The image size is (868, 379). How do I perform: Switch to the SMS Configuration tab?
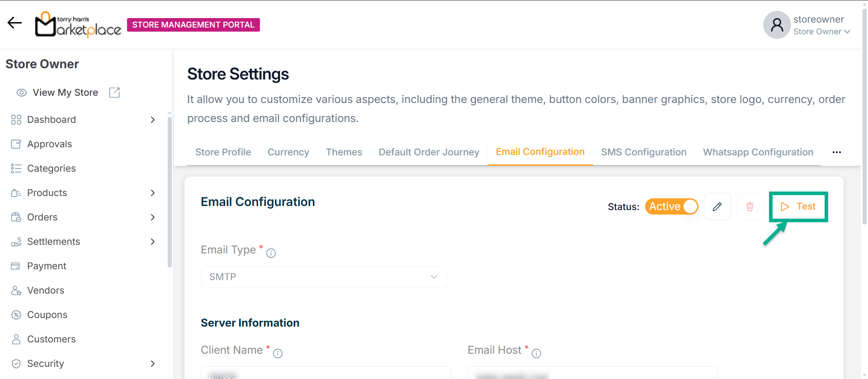[643, 152]
